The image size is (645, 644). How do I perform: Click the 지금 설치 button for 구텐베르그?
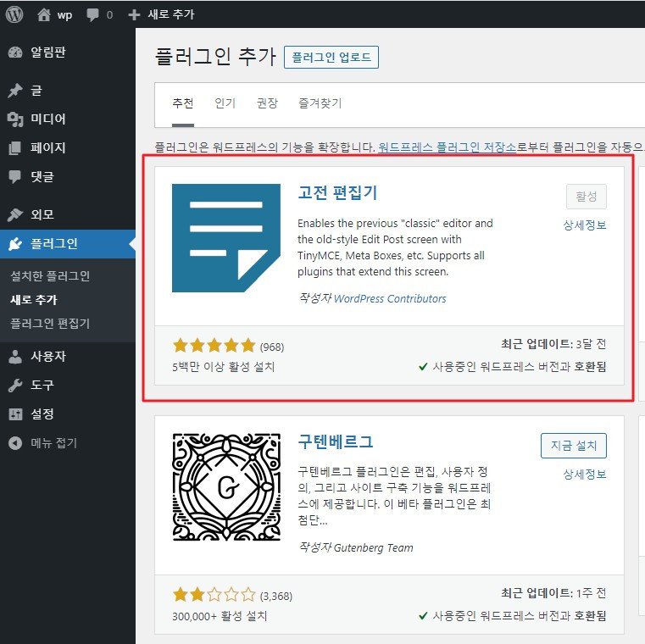tap(574, 446)
